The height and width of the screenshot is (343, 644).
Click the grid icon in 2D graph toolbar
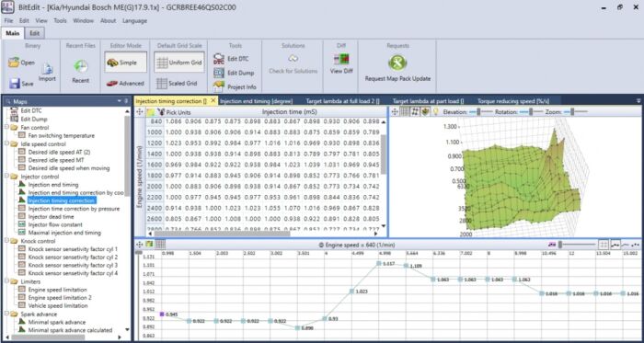coord(160,245)
